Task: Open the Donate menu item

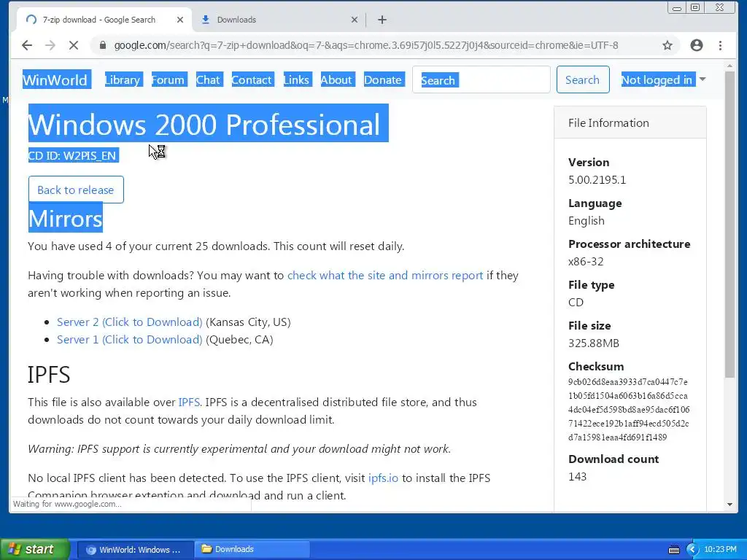Action: click(383, 79)
